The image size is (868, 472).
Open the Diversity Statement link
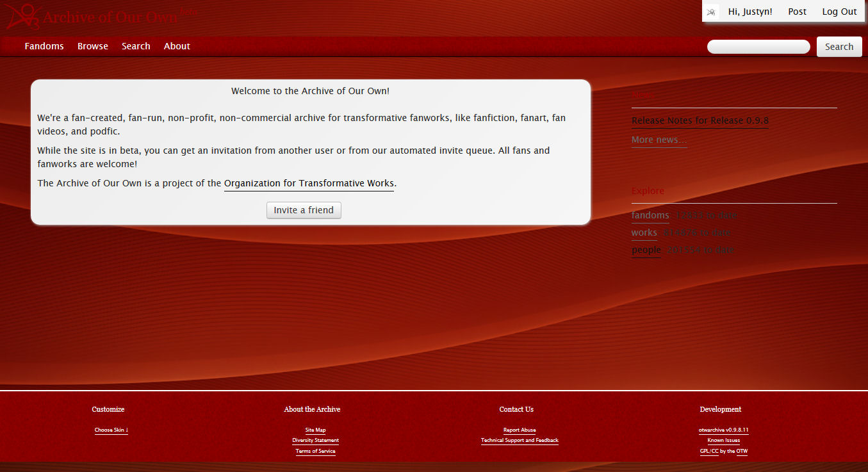(x=315, y=441)
